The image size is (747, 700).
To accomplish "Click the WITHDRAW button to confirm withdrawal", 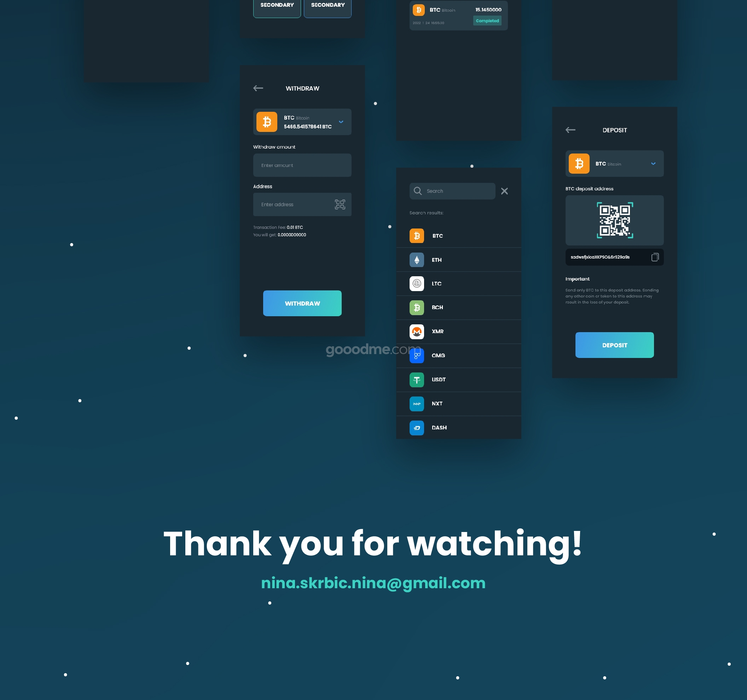I will point(302,303).
